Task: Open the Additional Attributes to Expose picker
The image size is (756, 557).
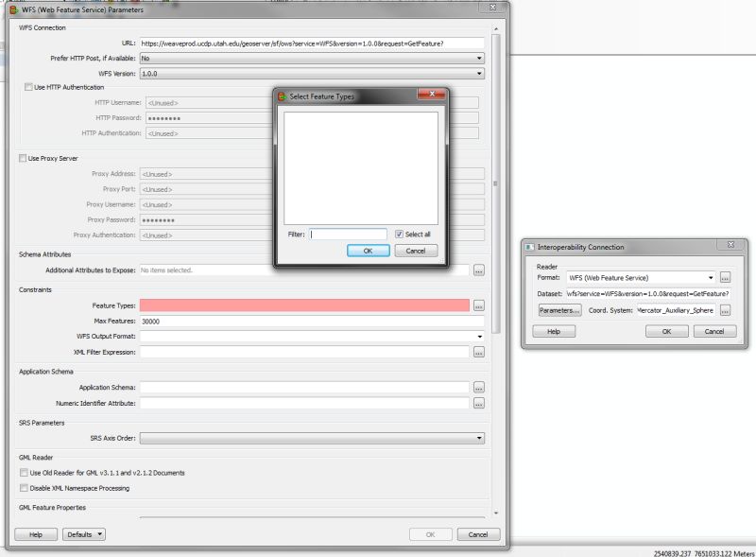Action: (480, 270)
